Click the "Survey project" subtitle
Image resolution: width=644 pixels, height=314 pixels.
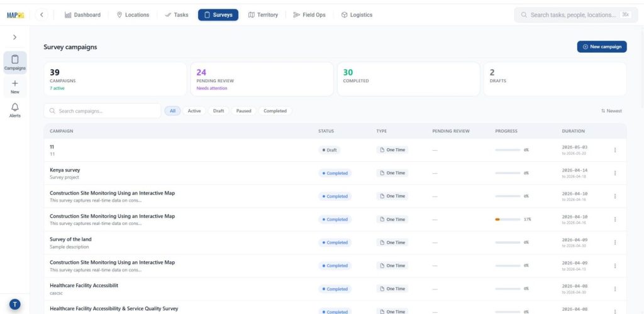[64, 178]
